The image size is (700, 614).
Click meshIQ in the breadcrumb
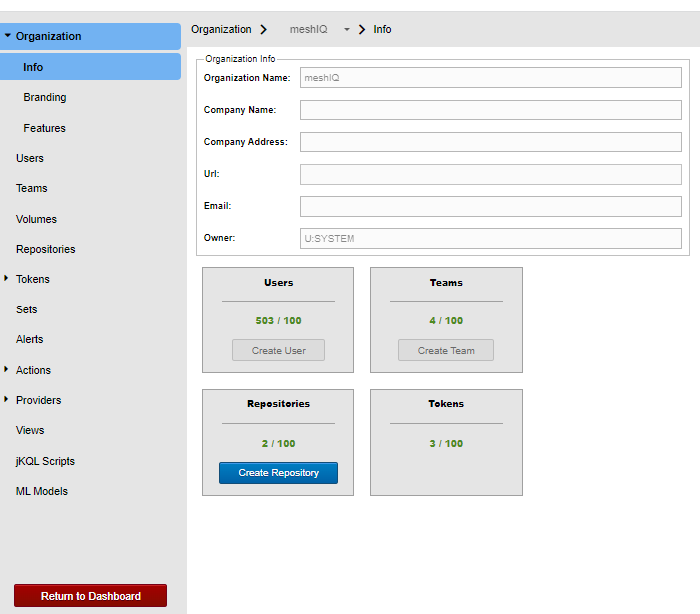coord(308,29)
